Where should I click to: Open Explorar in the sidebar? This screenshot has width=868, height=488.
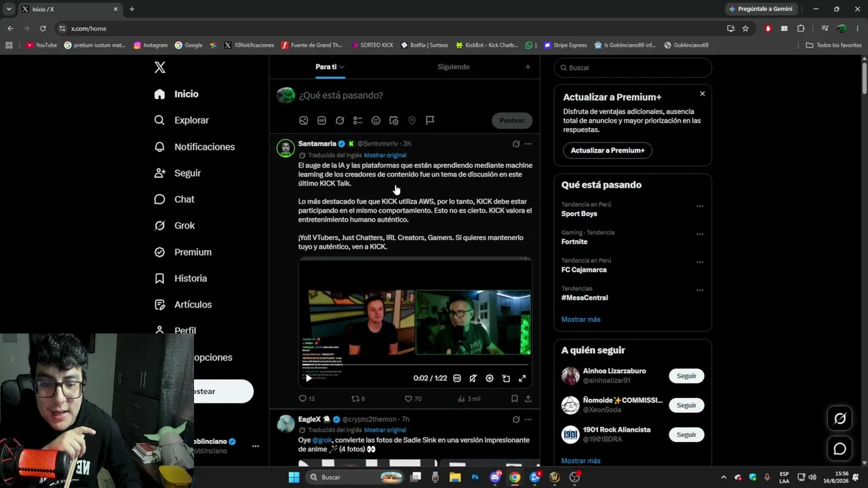click(x=182, y=120)
